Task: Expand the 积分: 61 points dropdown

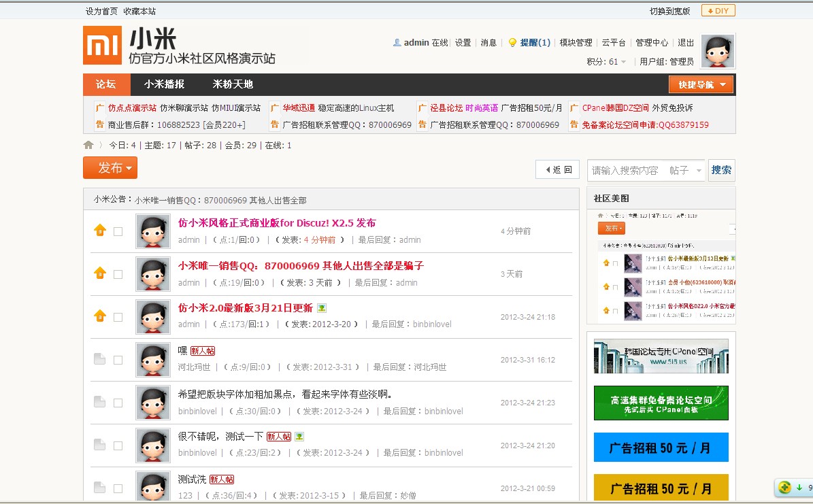Action: pos(606,62)
